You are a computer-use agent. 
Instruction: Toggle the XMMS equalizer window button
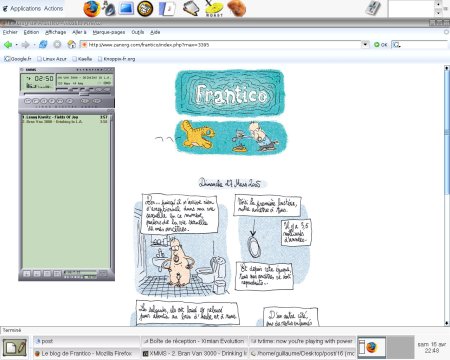[x=98, y=90]
